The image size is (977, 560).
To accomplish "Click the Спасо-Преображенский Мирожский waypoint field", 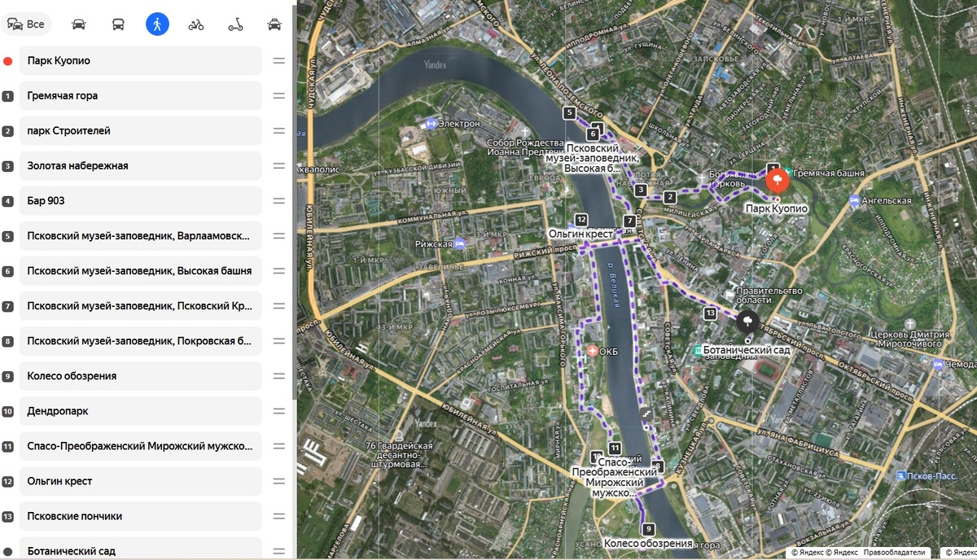I will 140,446.
